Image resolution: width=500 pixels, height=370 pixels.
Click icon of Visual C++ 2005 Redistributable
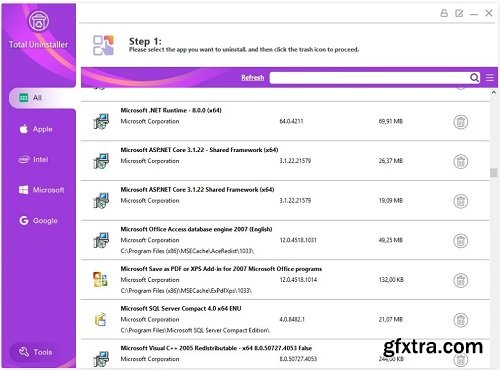(101, 359)
